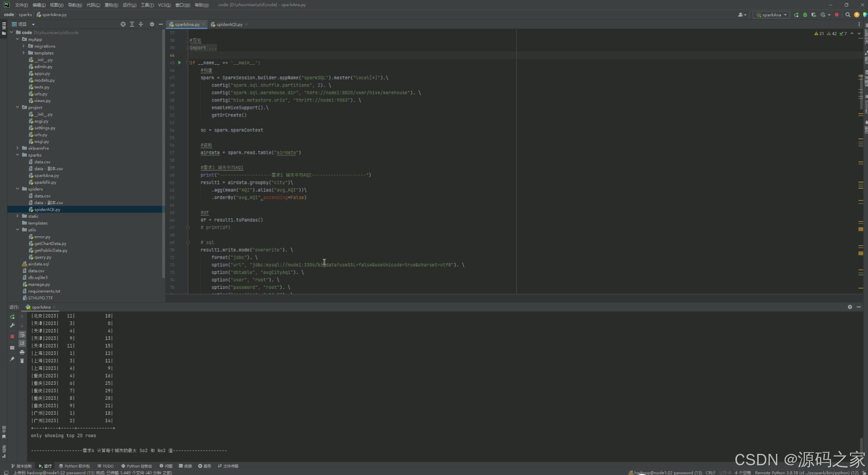Click the print console output icon
The height and width of the screenshot is (475, 868).
22,352
